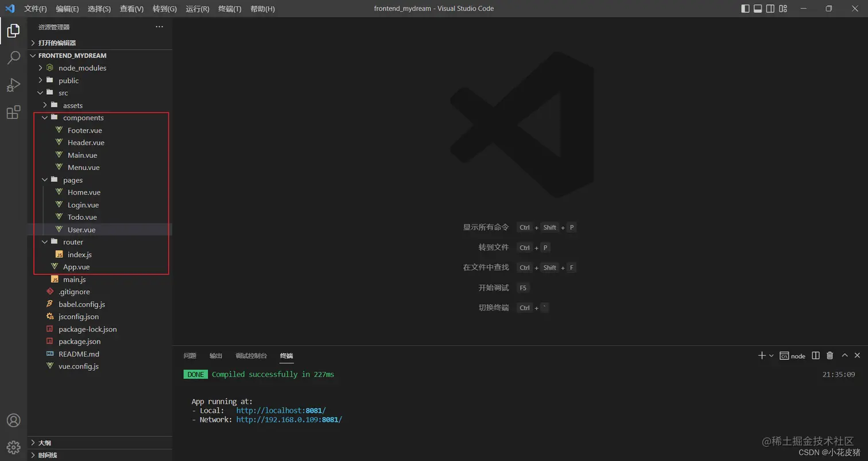
Task: Open Menu.vue file
Action: tap(100, 168)
